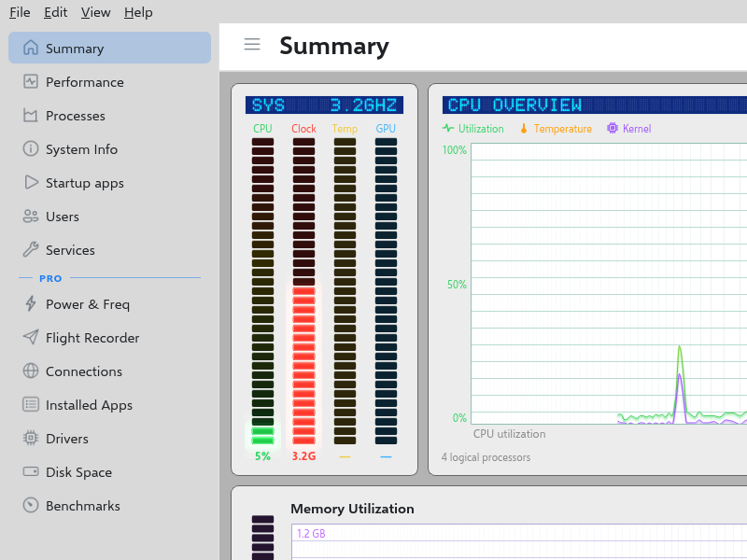
Task: Click the yellow Temp meter label
Action: coord(345,129)
